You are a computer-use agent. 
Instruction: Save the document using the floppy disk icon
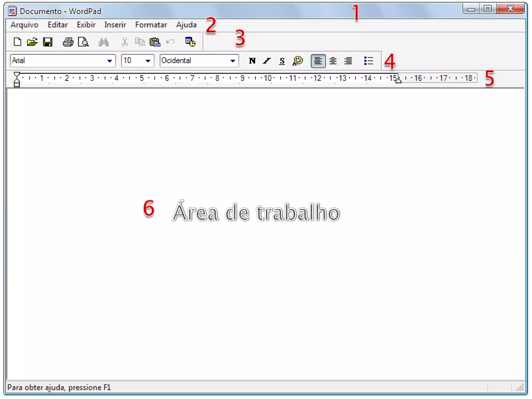click(x=48, y=42)
